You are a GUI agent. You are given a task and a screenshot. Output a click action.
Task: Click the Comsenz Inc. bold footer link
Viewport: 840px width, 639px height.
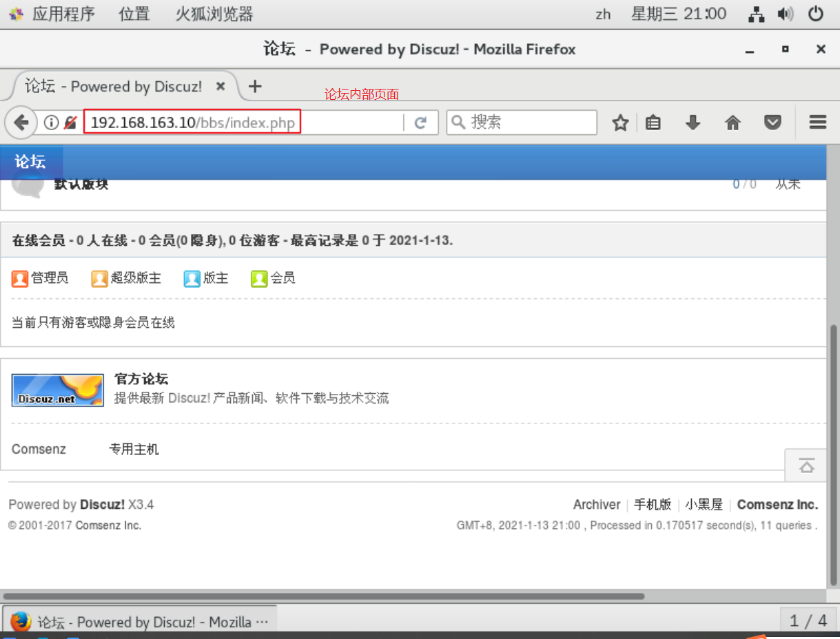coord(777,505)
